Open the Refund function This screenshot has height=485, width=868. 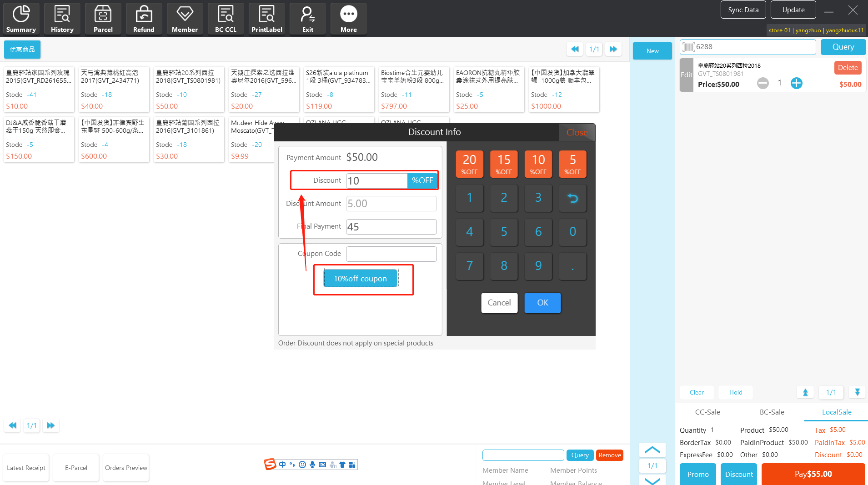pyautogui.click(x=144, y=19)
